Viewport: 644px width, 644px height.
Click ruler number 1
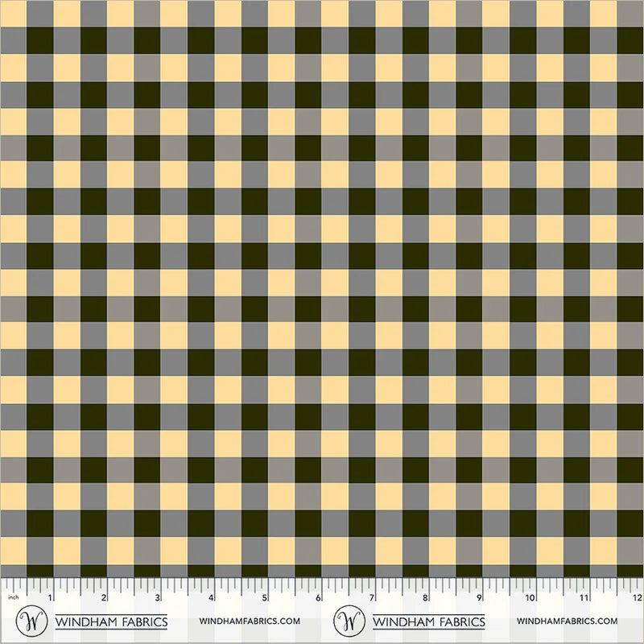coord(50,597)
